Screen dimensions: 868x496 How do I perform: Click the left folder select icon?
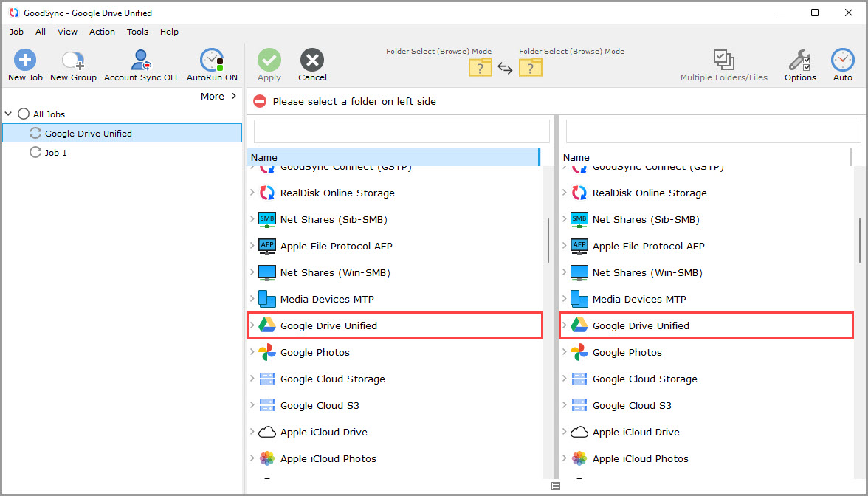pyautogui.click(x=480, y=68)
